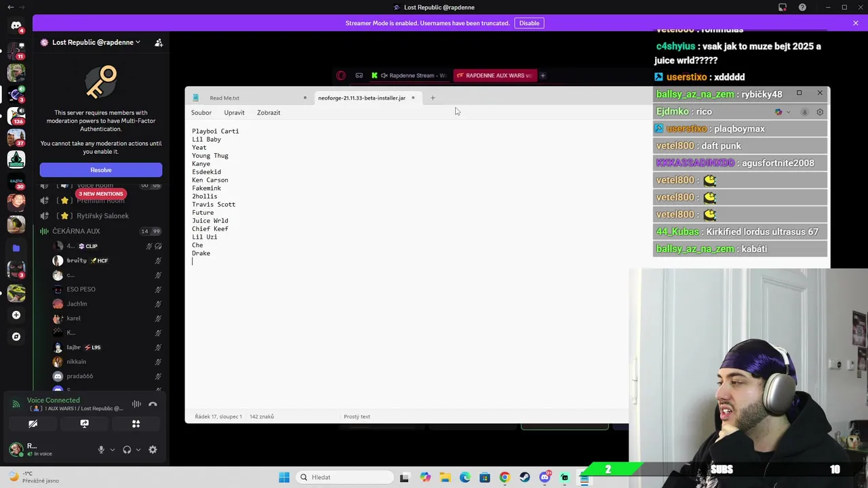Viewport: 868px width, 488px height.
Task: Open the Discord inbox icon in title bar
Action: (x=782, y=7)
